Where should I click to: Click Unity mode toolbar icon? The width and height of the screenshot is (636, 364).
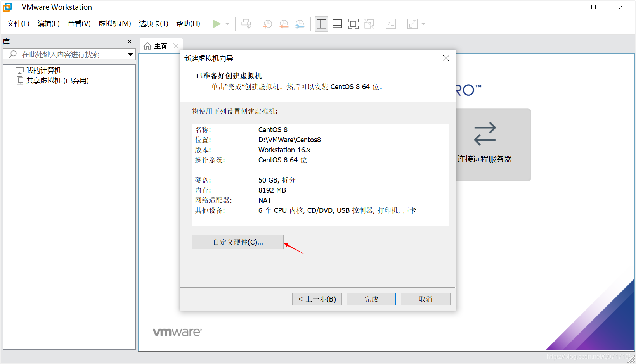pyautogui.click(x=369, y=24)
